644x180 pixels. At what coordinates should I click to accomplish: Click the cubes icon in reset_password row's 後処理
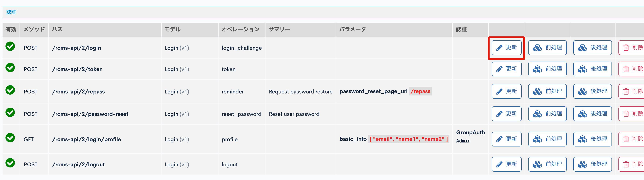582,114
